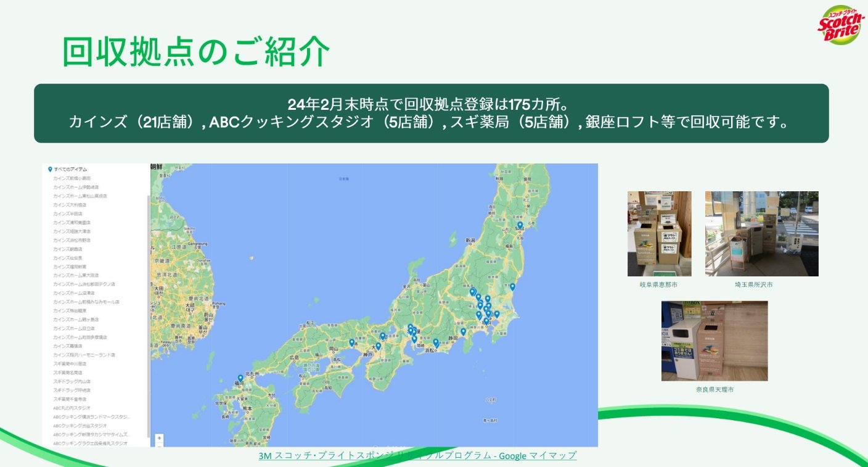The width and height of the screenshot is (868, 467).
Task: Select カインズ姫路大津店 in the list
Action: [x=72, y=231]
